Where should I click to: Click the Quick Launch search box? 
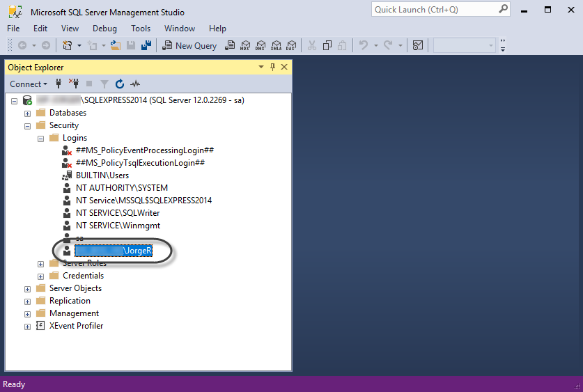click(x=441, y=9)
